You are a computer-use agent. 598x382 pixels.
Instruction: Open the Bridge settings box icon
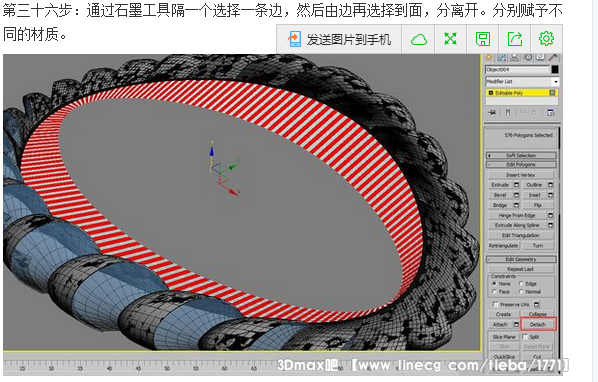pos(516,205)
